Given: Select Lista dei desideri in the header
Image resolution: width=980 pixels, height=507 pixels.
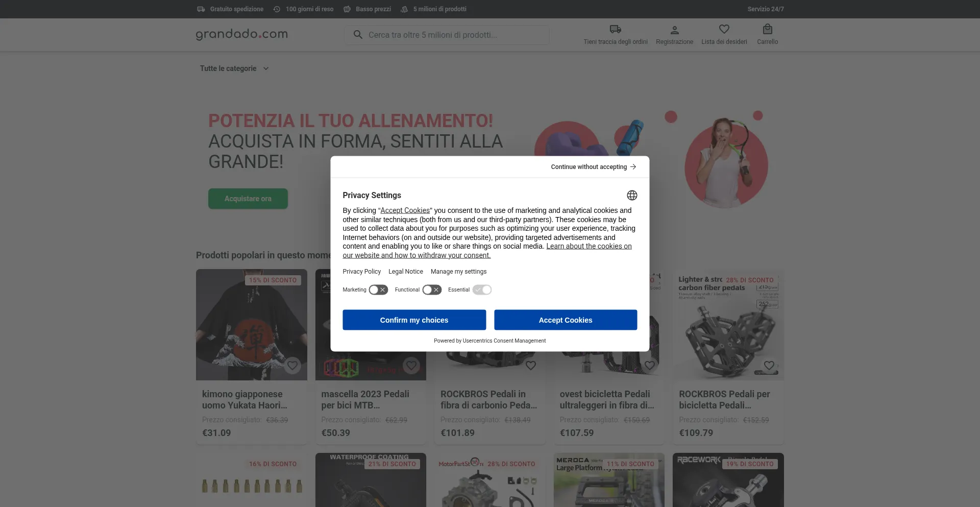Looking at the screenshot, I should pyautogui.click(x=724, y=41).
